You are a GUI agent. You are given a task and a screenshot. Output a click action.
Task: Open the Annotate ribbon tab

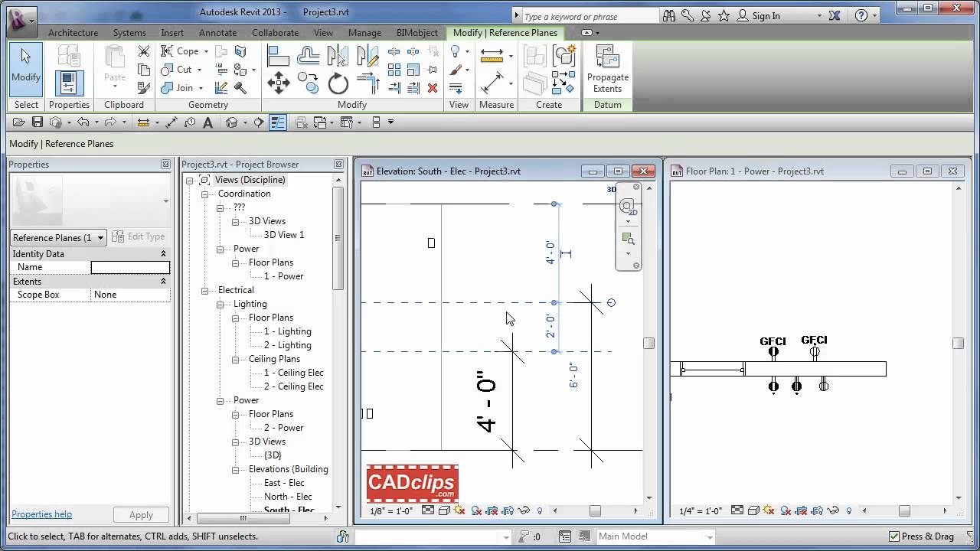tap(217, 33)
